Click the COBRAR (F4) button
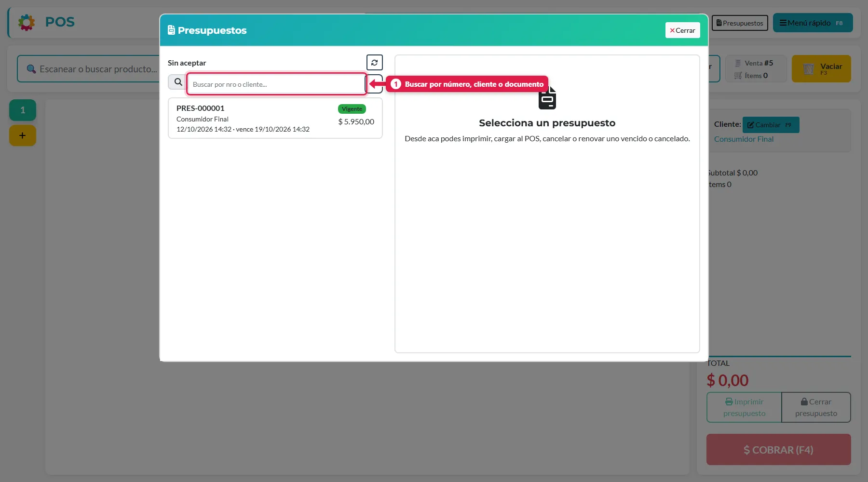Image resolution: width=868 pixels, height=482 pixels. [778, 450]
